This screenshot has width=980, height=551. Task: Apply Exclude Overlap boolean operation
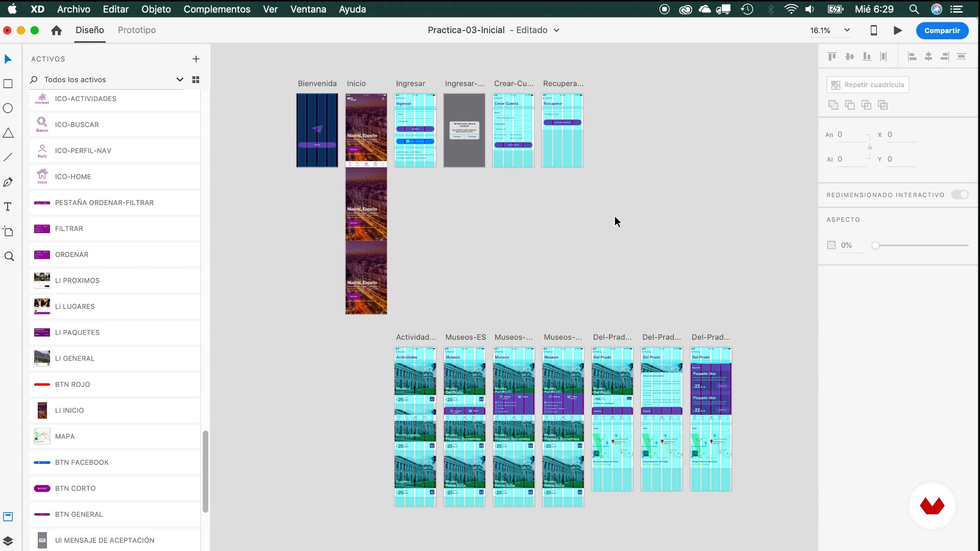[x=883, y=105]
